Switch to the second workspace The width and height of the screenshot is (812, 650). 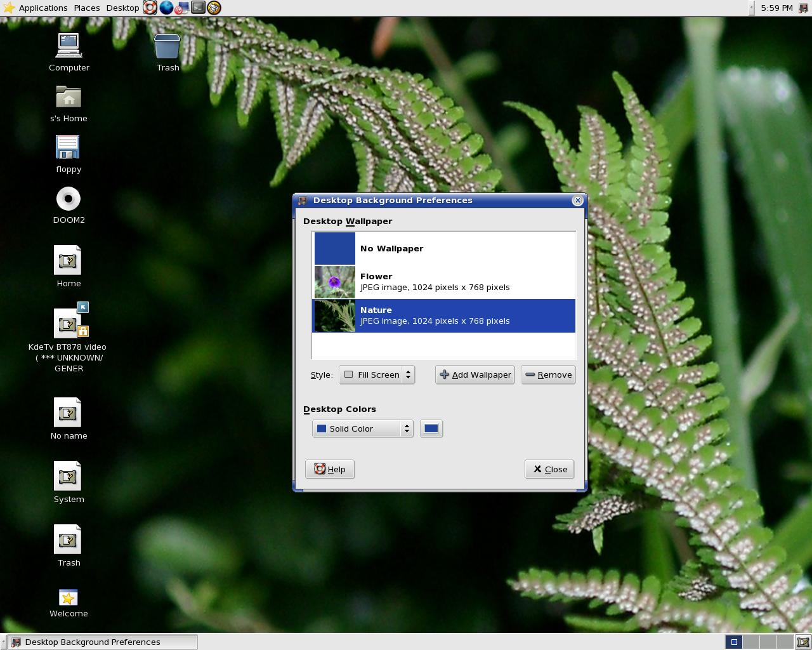click(x=750, y=642)
